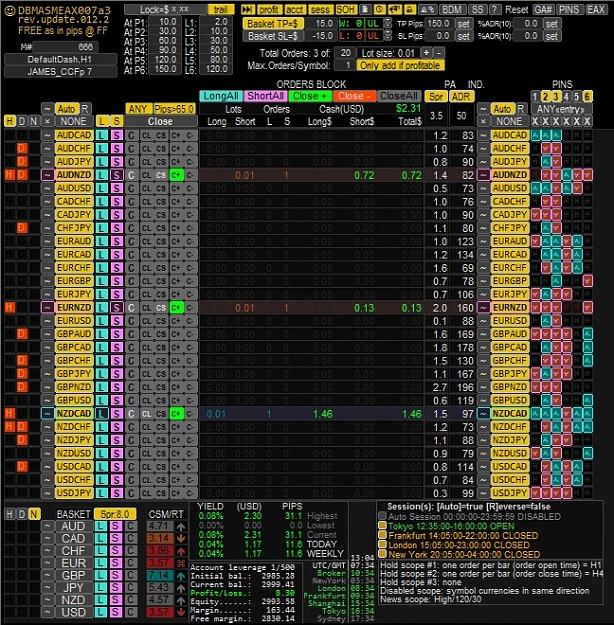
Task: Click the green C+ button in NZDCAD row
Action: (x=176, y=414)
